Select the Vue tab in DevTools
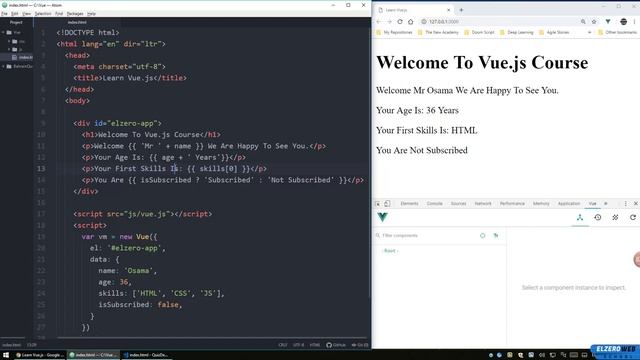 [592, 203]
